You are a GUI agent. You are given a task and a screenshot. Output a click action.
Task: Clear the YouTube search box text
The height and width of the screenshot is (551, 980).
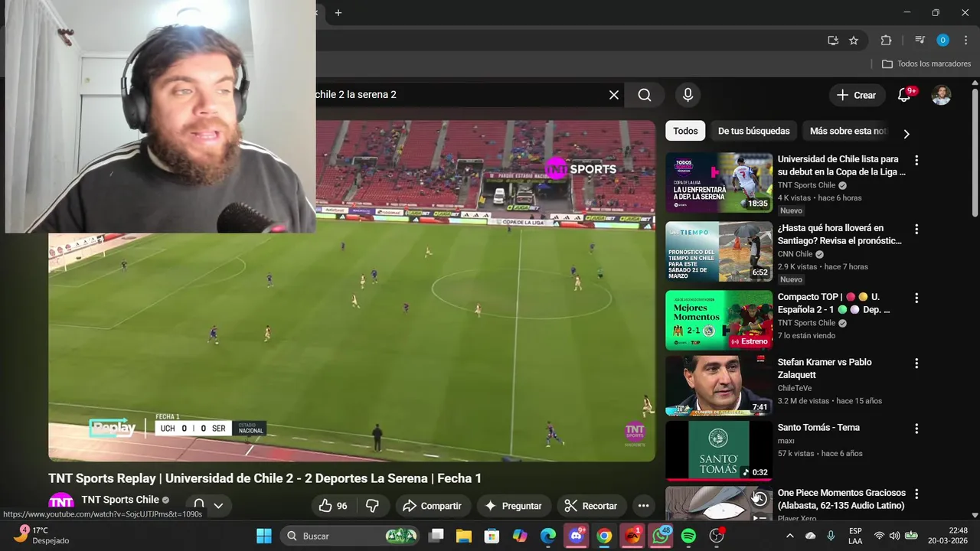[x=614, y=95]
